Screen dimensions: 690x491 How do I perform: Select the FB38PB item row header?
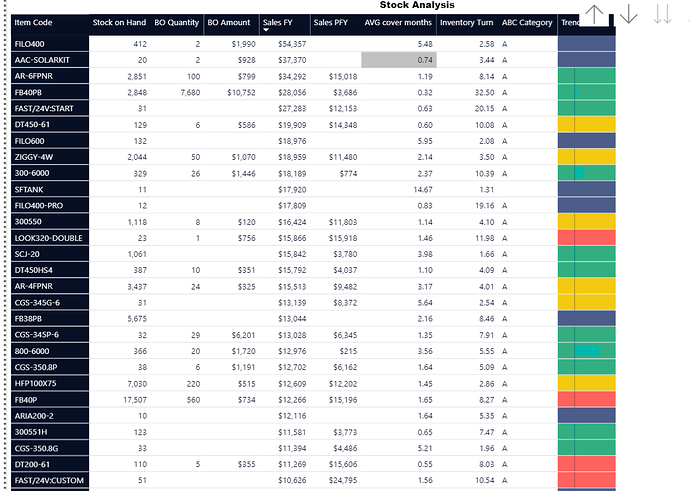click(x=50, y=319)
